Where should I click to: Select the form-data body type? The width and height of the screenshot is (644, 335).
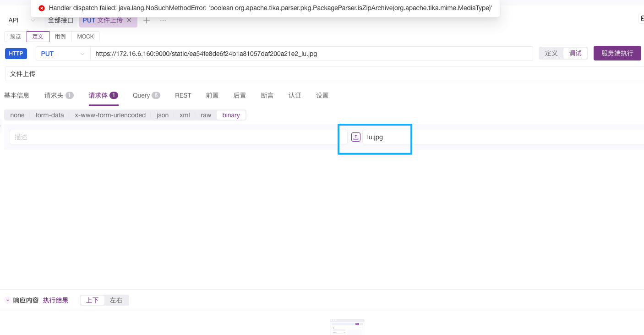(x=49, y=115)
